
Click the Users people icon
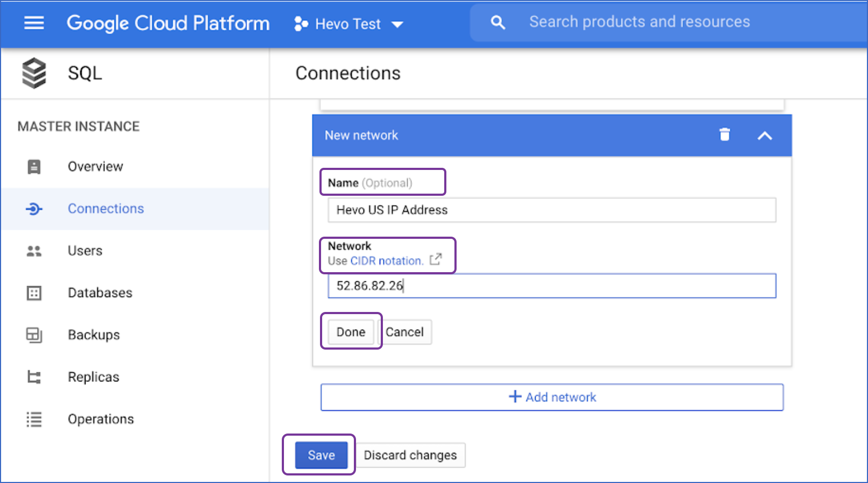[x=34, y=251]
